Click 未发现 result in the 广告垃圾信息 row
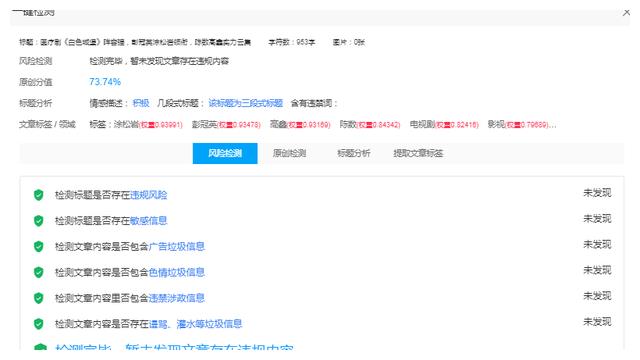This screenshot has height=360, width=640. pos(597,244)
